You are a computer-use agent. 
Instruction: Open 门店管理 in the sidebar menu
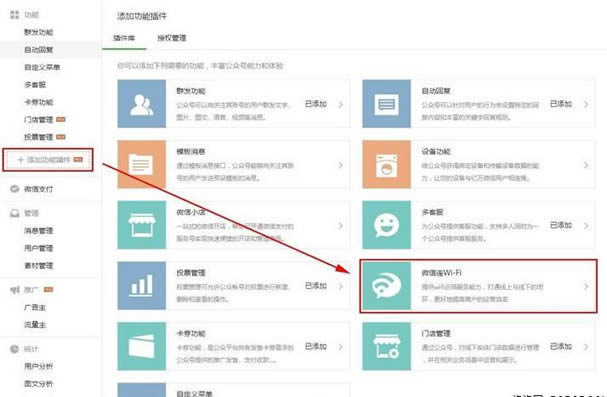(x=39, y=120)
